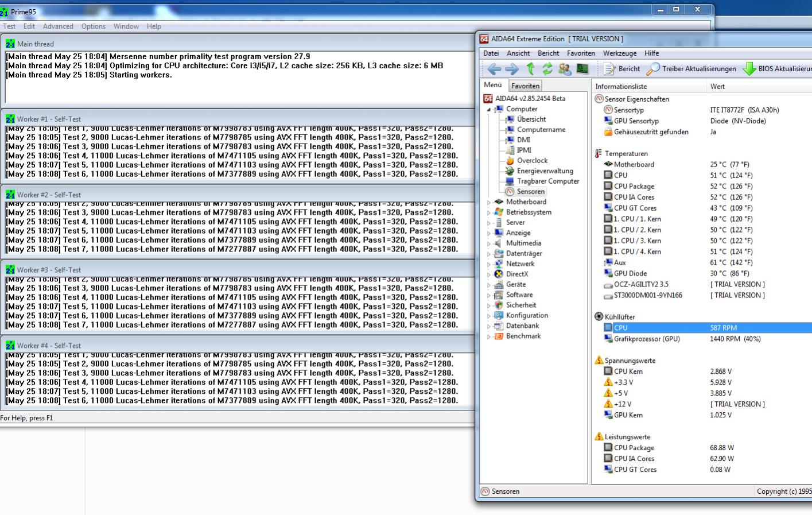
Task: Click the Benchmark icon in the tree
Action: [x=499, y=336]
